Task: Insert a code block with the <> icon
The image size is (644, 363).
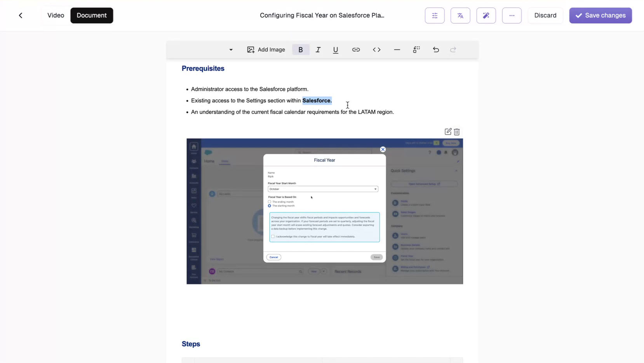Action: point(376,49)
